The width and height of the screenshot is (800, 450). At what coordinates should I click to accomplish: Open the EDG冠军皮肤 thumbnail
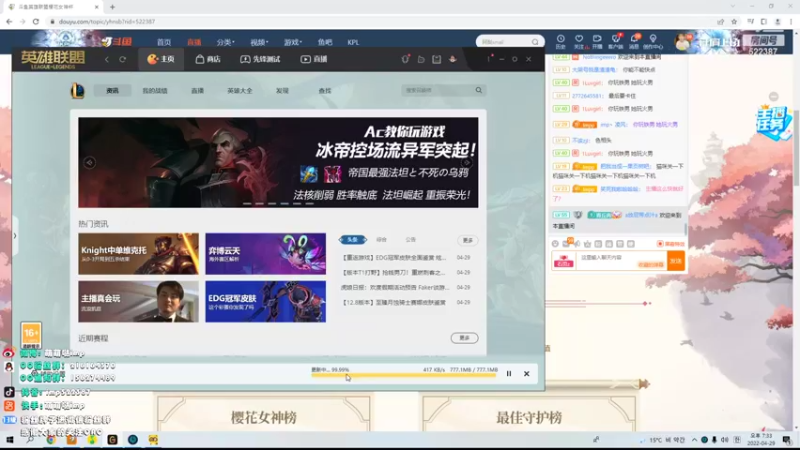coord(265,301)
